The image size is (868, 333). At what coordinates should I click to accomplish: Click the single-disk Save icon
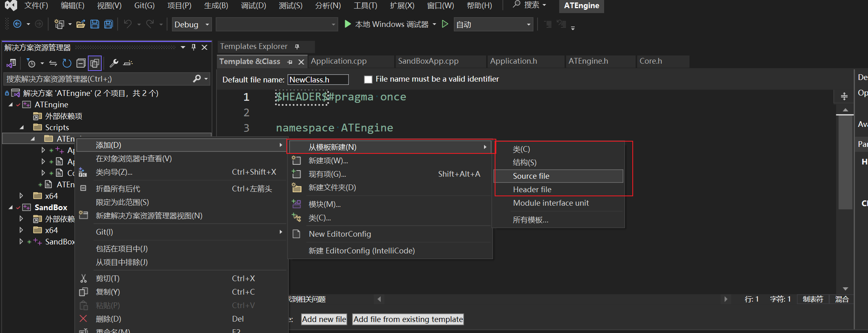95,24
